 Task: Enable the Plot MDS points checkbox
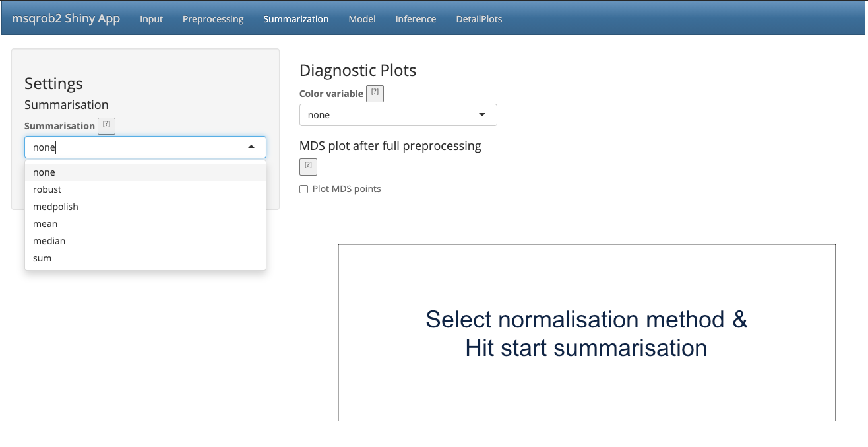click(x=304, y=189)
